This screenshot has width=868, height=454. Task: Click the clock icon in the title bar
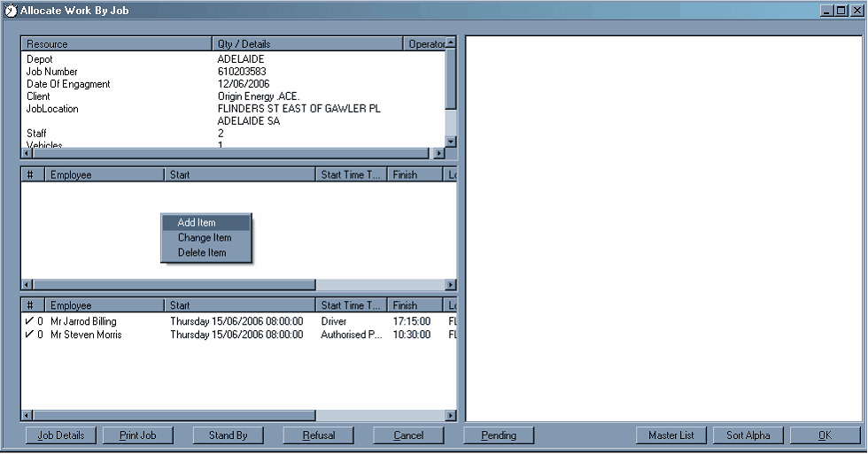[11, 12]
